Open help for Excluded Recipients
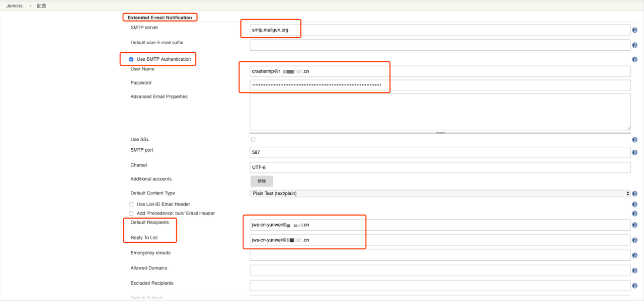 coord(634,286)
